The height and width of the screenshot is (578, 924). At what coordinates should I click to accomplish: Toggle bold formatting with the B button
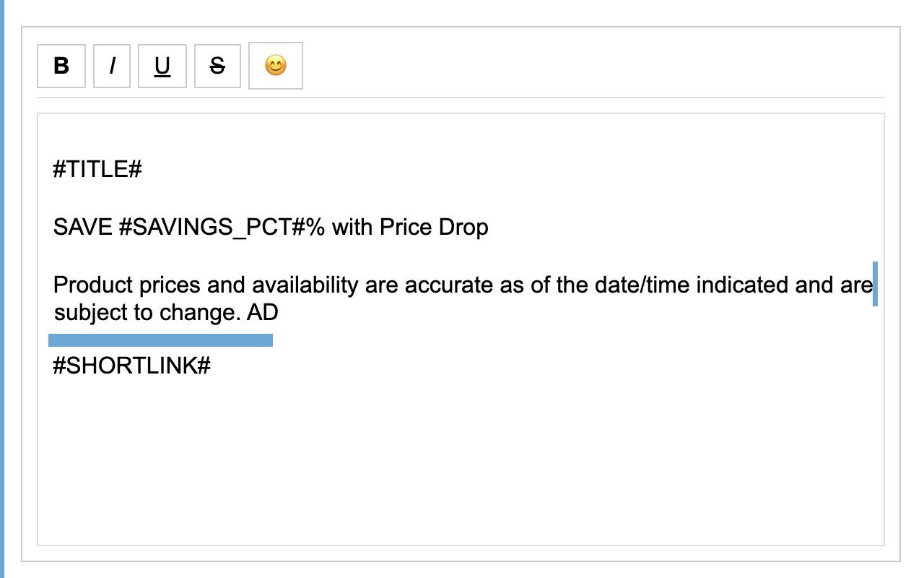(61, 66)
